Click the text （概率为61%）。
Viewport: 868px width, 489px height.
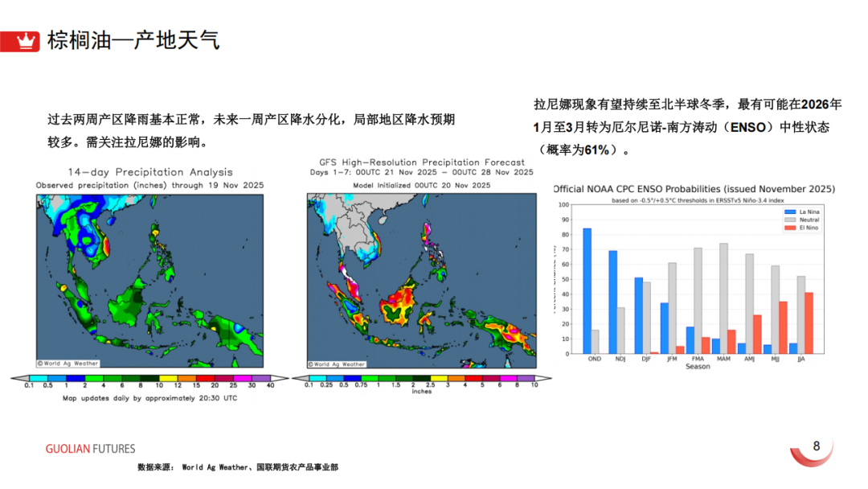point(583,150)
